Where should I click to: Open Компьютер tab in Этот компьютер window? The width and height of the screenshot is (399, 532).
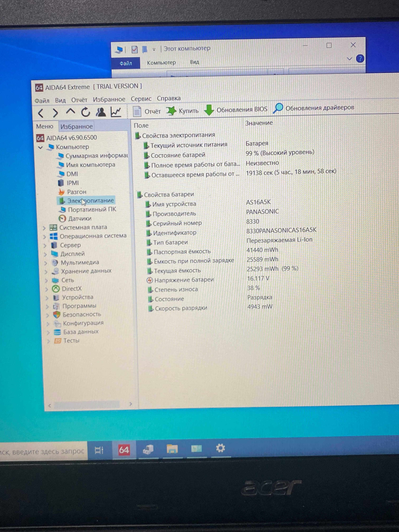click(x=161, y=63)
